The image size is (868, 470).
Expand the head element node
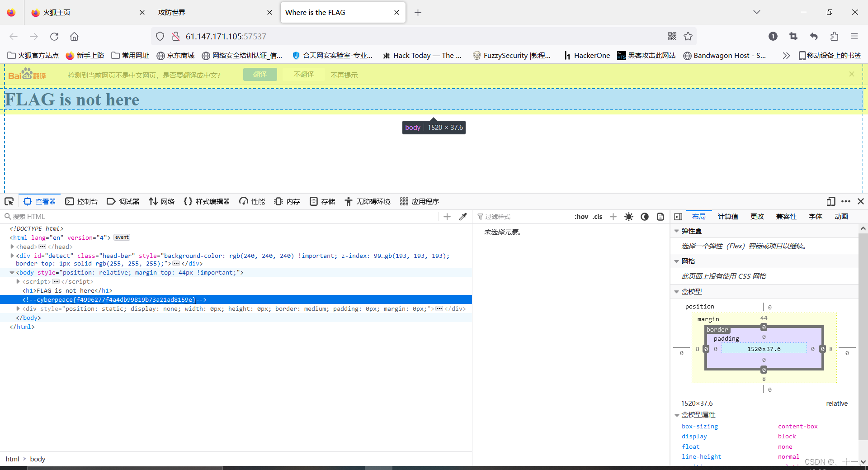(x=12, y=247)
